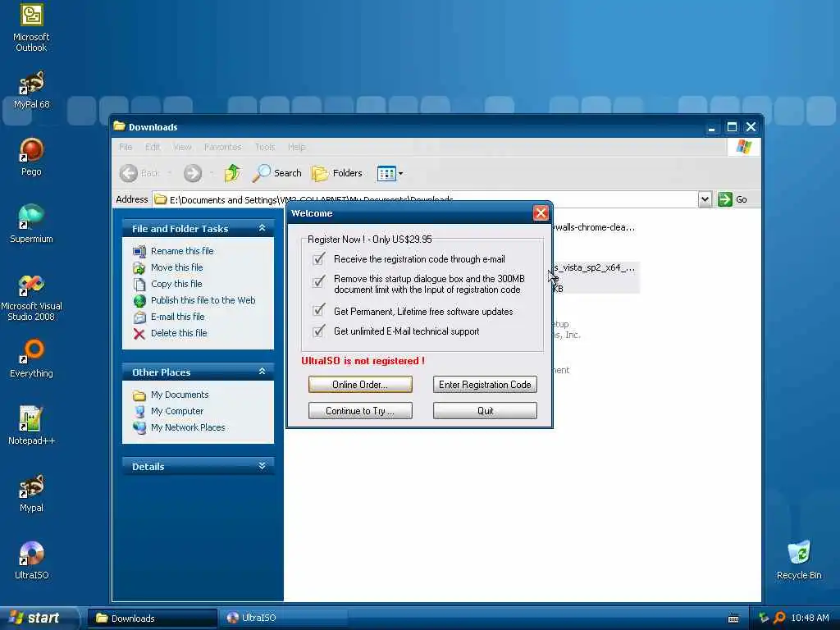Screen dimensions: 840x630
Task: Open the Tools menu
Action: click(265, 147)
